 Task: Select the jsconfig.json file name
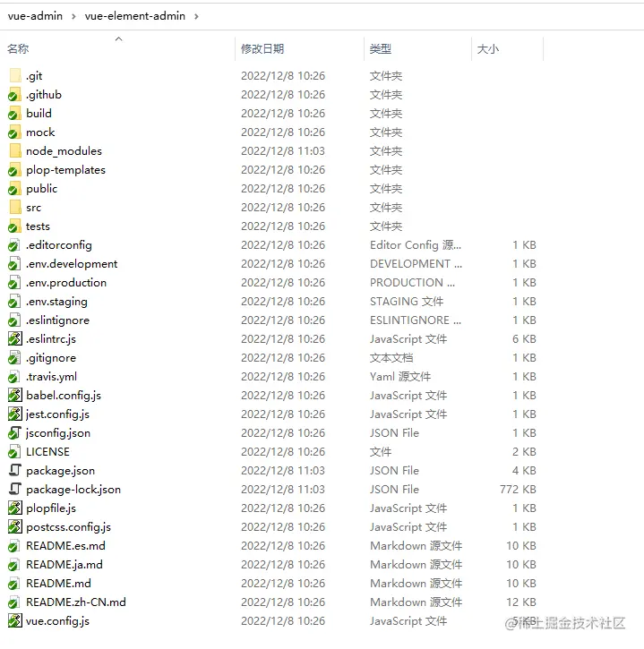[x=58, y=433]
